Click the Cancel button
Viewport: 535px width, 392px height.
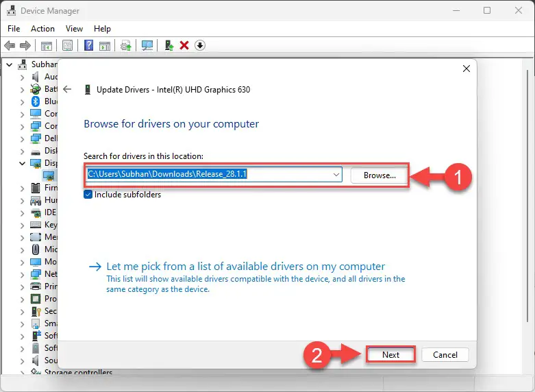click(x=445, y=355)
